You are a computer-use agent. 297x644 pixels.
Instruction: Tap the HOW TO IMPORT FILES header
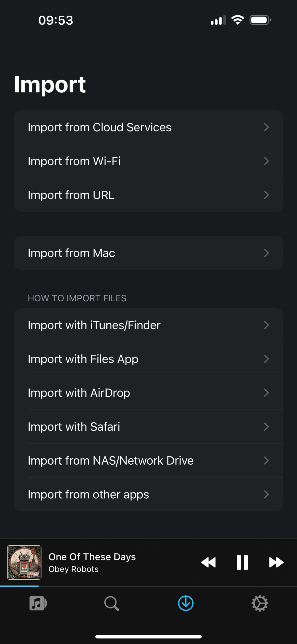[77, 298]
